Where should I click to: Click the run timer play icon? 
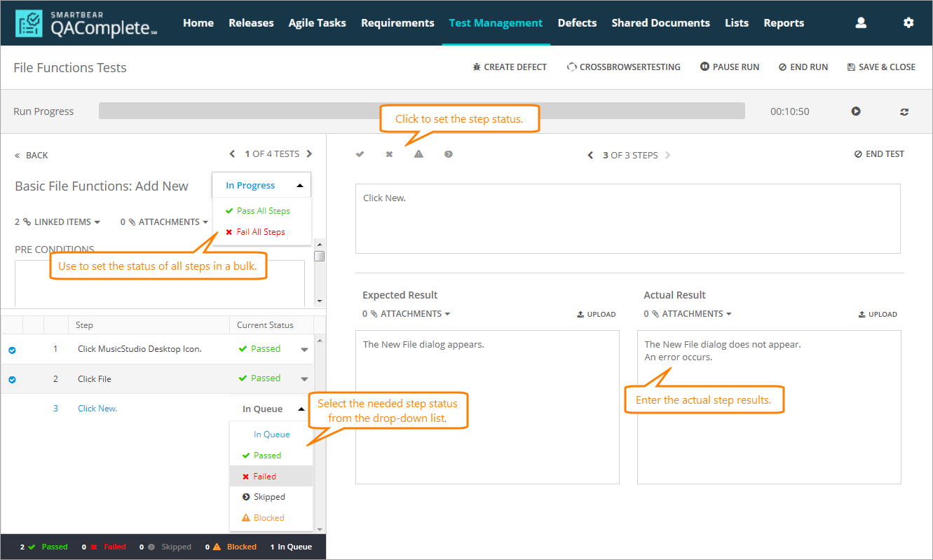[856, 111]
